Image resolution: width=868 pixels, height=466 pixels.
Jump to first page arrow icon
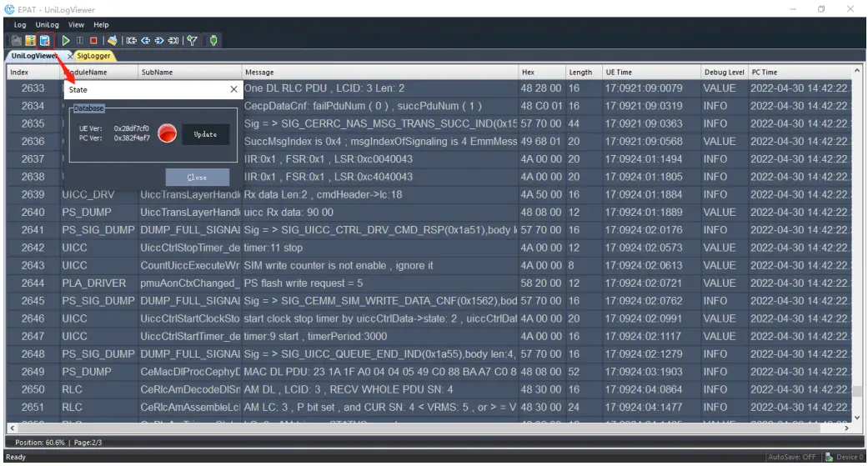131,40
